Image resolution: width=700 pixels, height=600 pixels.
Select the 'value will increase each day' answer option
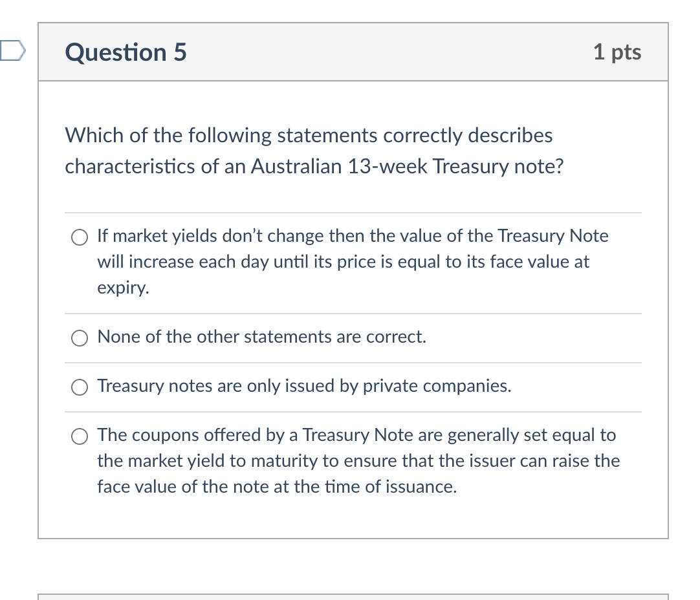pyautogui.click(x=79, y=237)
